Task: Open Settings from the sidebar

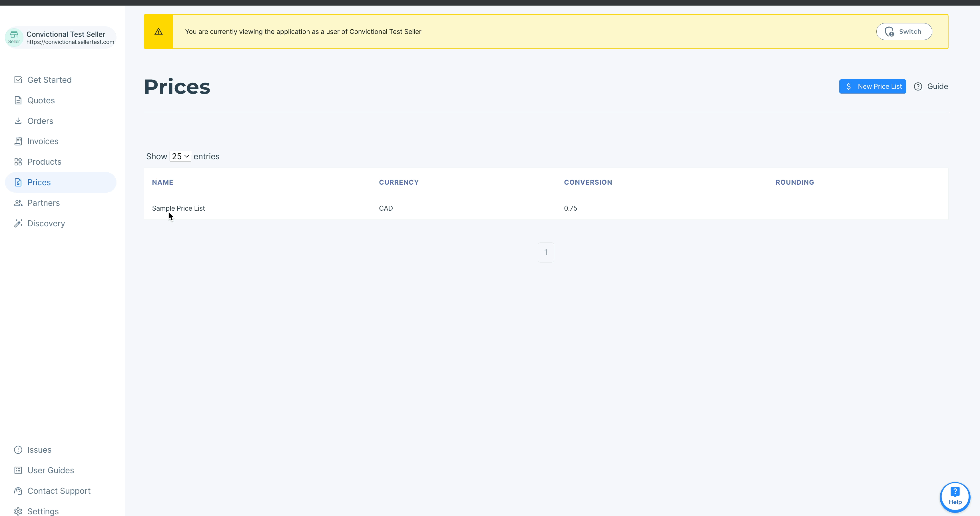Action: pos(61,511)
